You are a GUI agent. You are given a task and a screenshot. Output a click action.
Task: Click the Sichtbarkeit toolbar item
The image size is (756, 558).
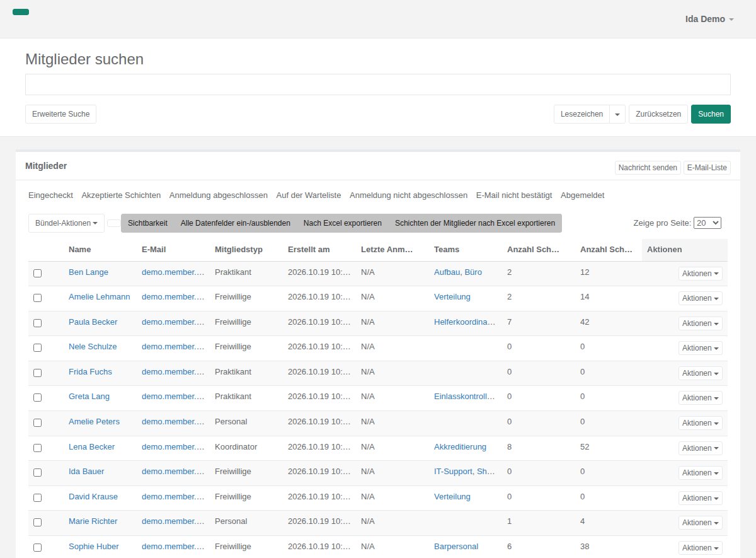(147, 223)
